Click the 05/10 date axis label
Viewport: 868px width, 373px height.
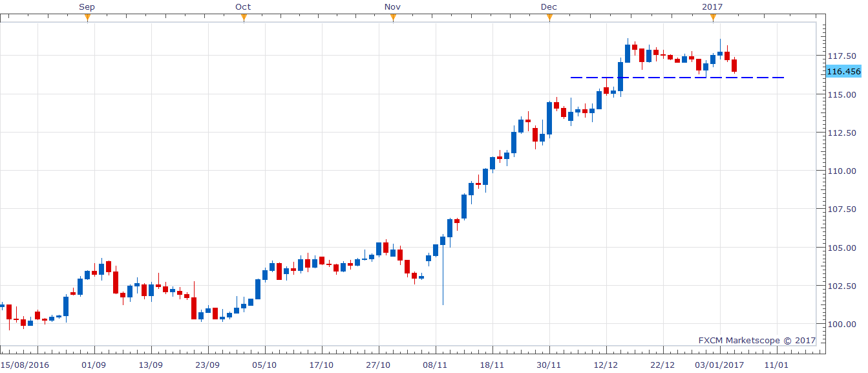click(265, 365)
